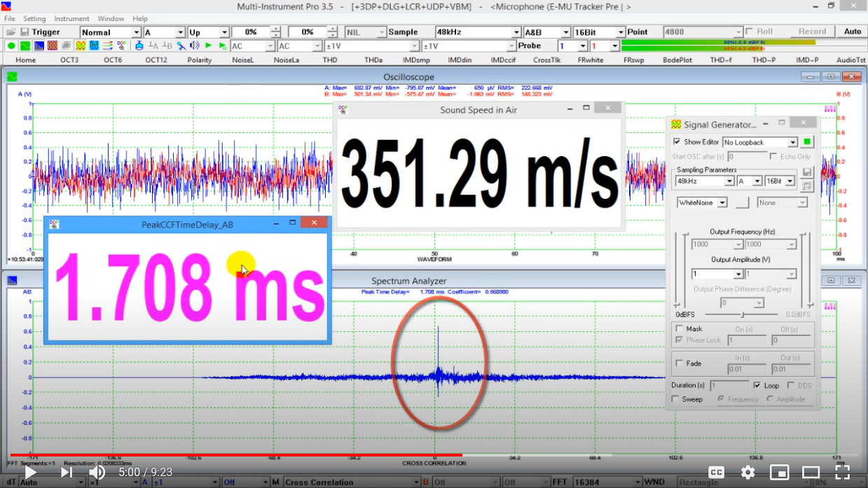
Task: Click the DDP viewer magnifier icon
Action: pos(122,46)
